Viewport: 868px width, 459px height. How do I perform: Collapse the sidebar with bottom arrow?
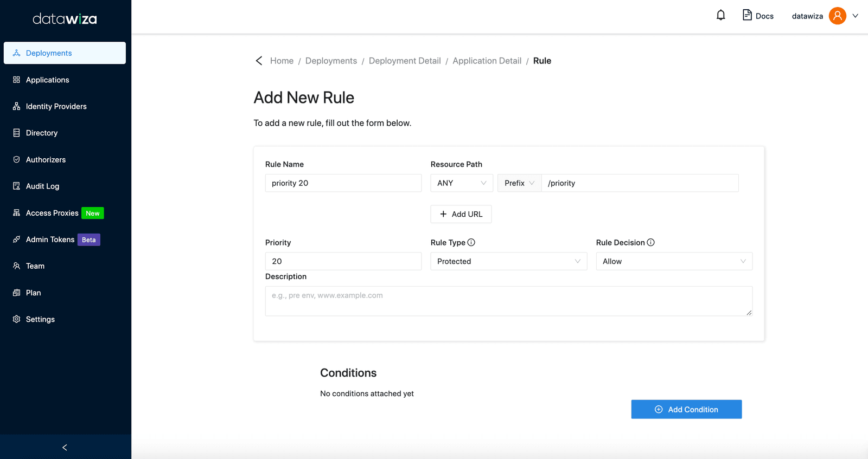(x=65, y=448)
